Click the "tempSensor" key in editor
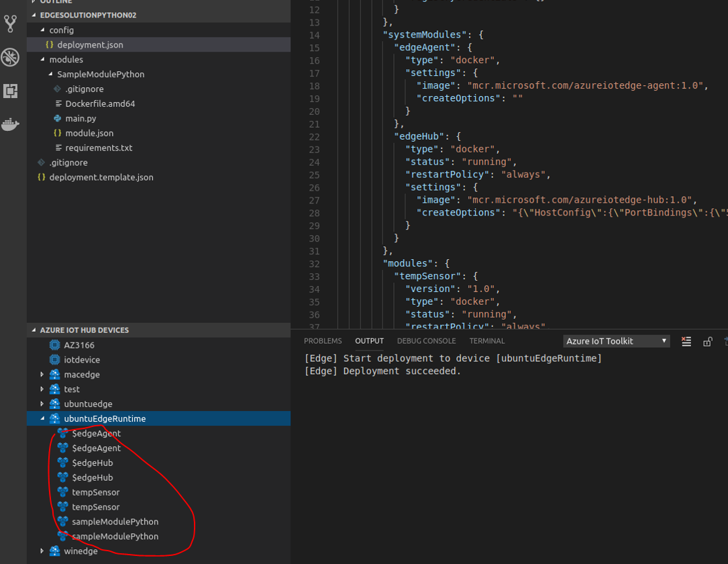This screenshot has height=564, width=728. [427, 277]
